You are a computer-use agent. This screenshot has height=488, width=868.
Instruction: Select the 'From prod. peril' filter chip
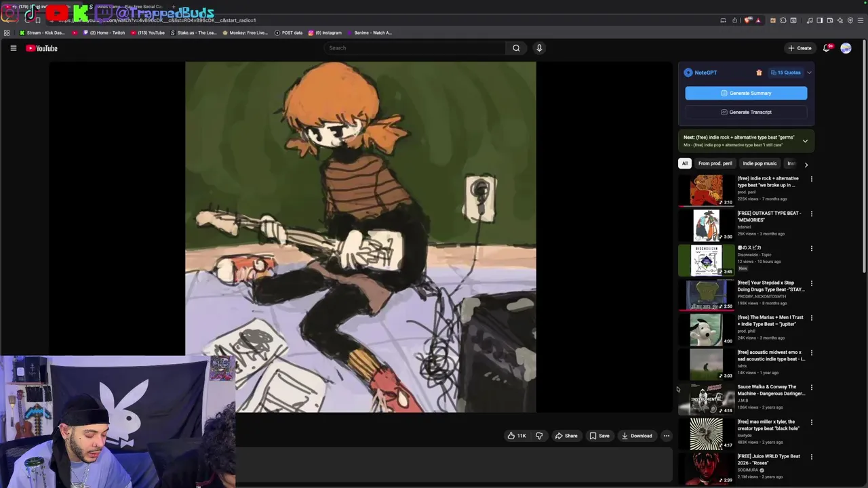click(715, 163)
